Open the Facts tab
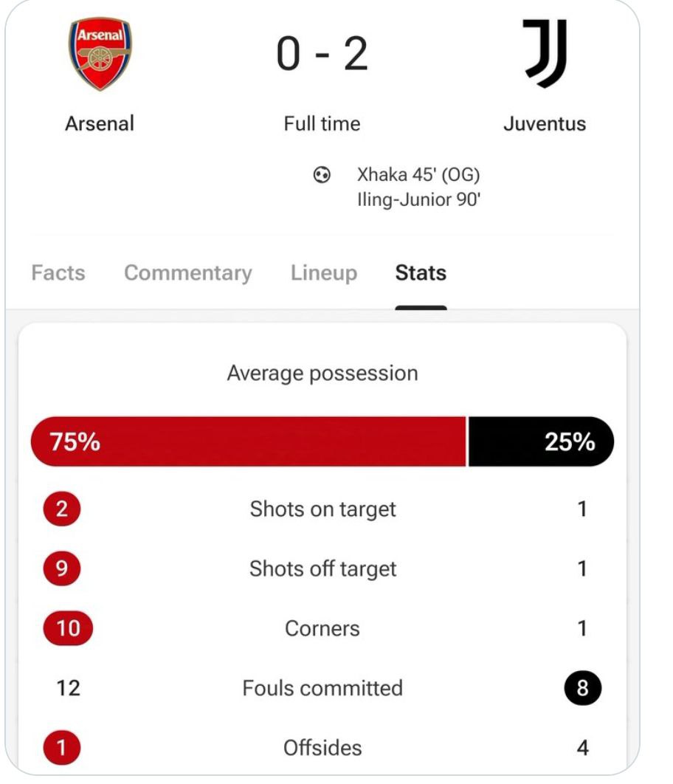The width and height of the screenshot is (673, 784). coord(58,273)
